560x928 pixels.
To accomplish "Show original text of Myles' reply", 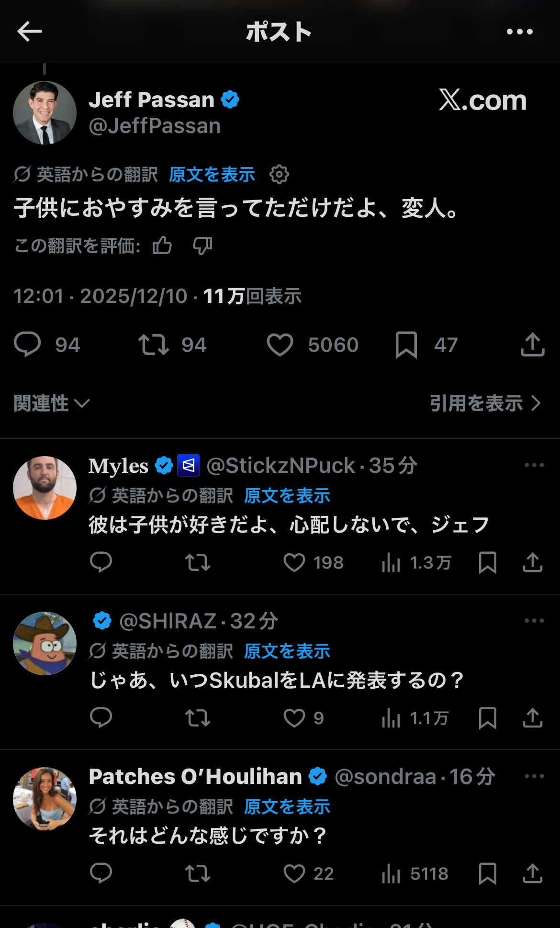I will 287,496.
